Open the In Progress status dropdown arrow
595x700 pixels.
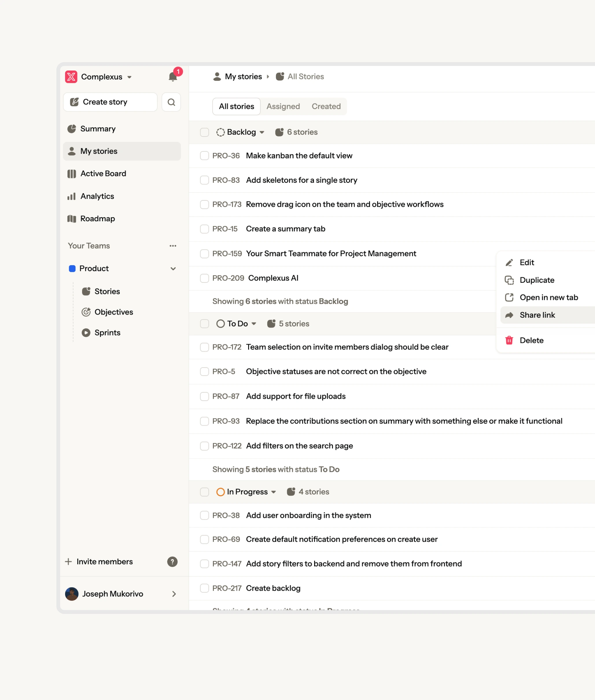274,492
